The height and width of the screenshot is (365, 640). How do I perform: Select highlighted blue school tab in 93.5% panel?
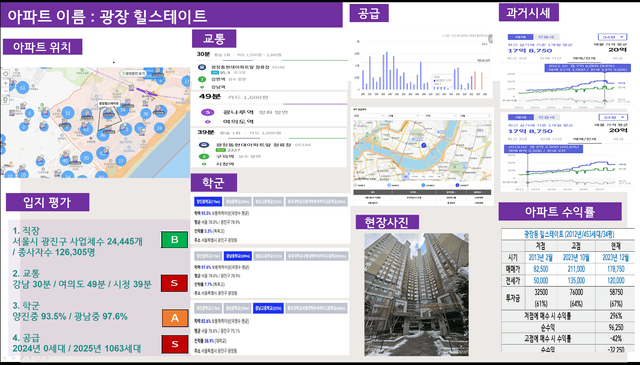coord(208,202)
